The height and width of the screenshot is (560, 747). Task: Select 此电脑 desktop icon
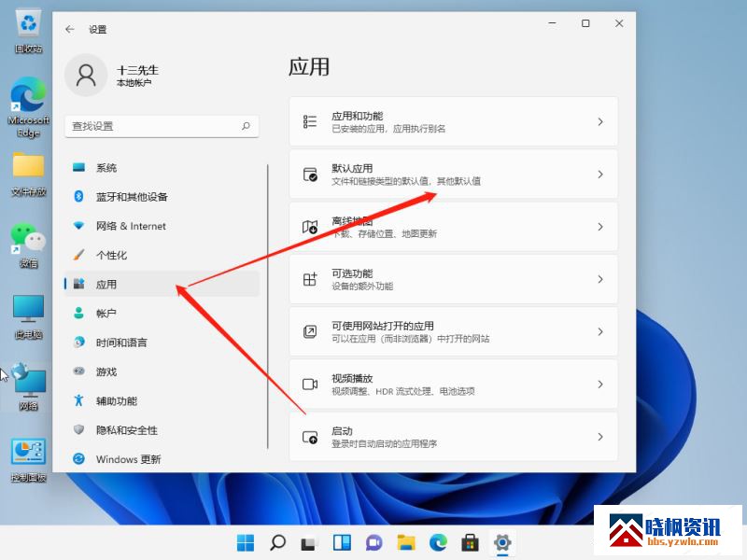(29, 317)
